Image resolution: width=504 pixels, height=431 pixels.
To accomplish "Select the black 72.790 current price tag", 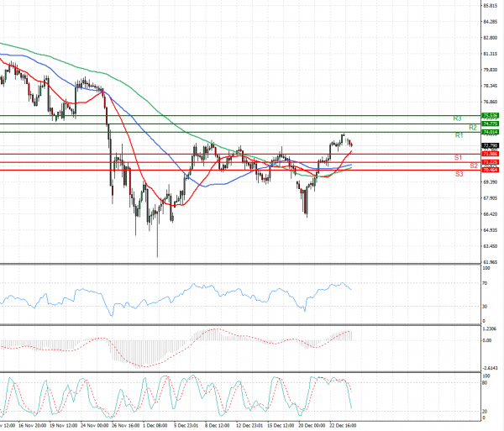I will coord(491,145).
